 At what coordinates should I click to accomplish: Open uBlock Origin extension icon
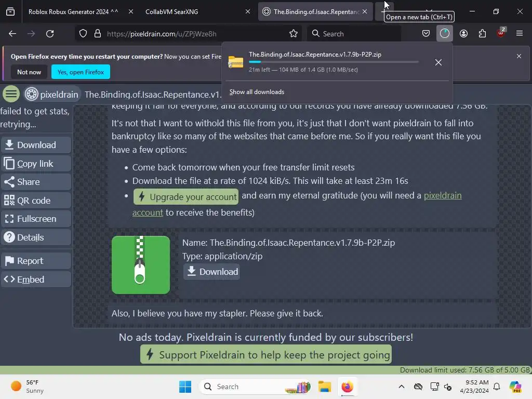(x=501, y=33)
